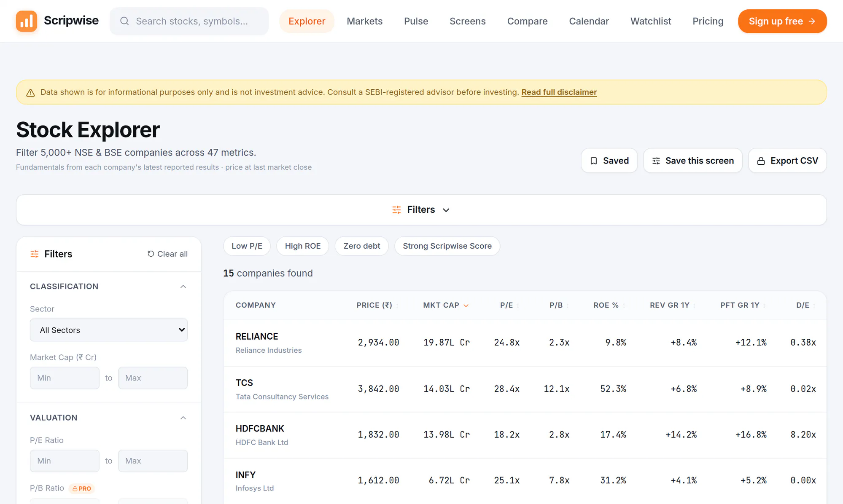Open Saved screens button
This screenshot has height=504, width=843.
click(609, 161)
